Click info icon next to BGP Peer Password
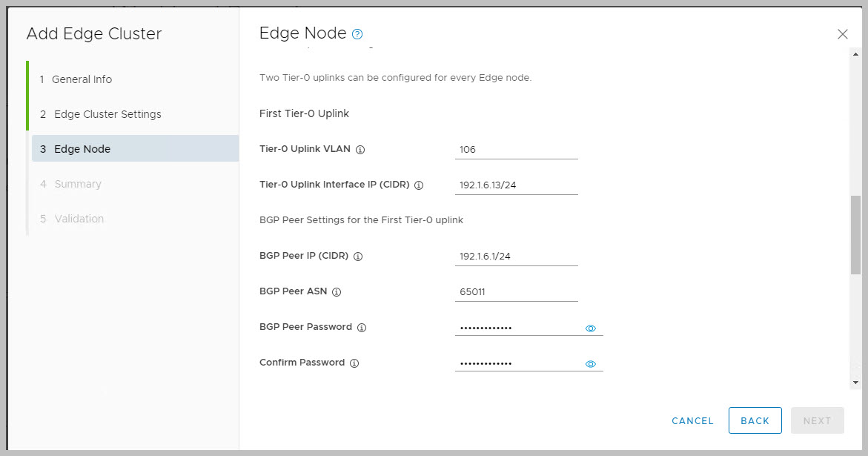 pyautogui.click(x=362, y=328)
